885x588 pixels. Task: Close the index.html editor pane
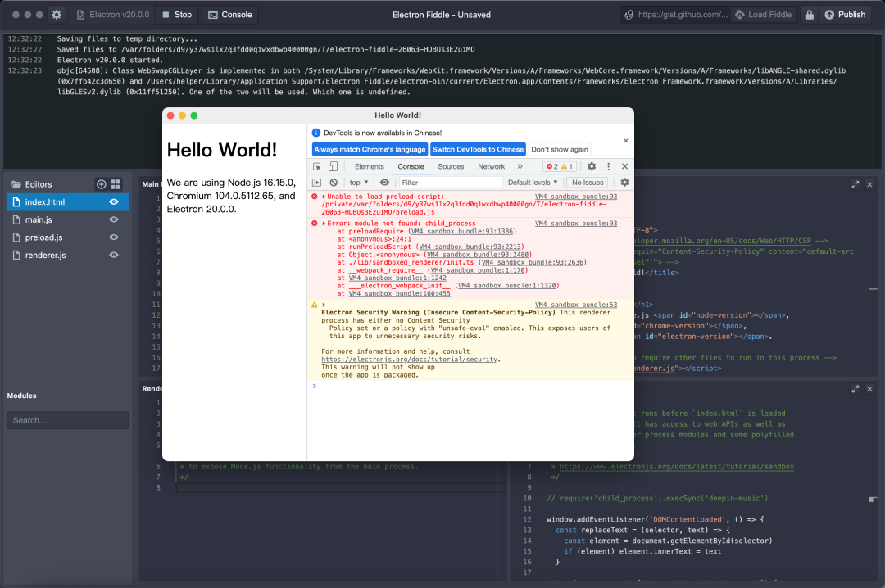tap(869, 184)
